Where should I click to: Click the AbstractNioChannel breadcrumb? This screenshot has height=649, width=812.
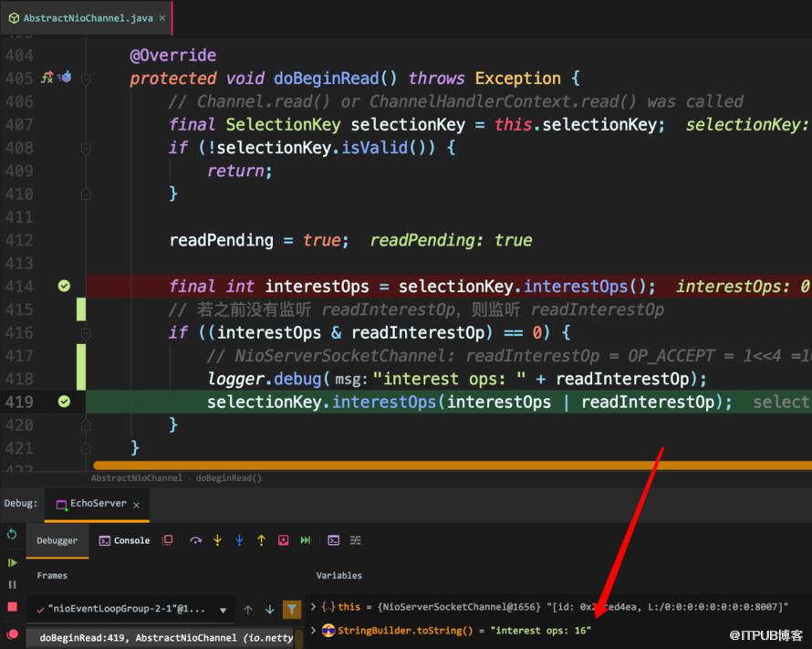click(x=137, y=478)
